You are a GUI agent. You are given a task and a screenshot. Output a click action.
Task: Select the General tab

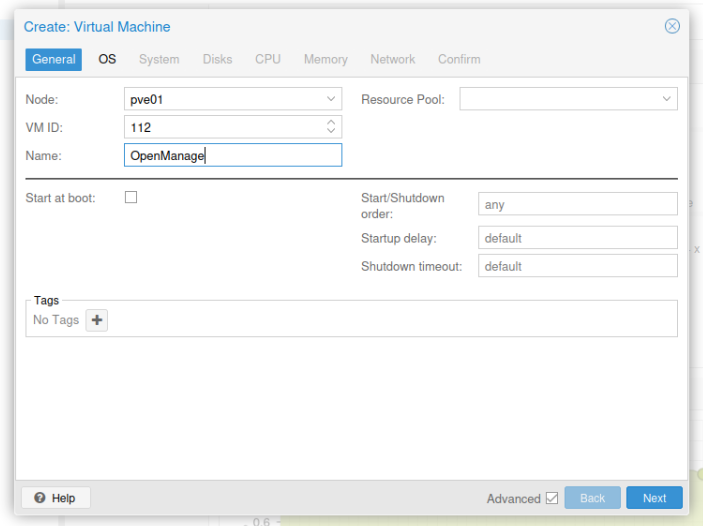pyautogui.click(x=54, y=59)
